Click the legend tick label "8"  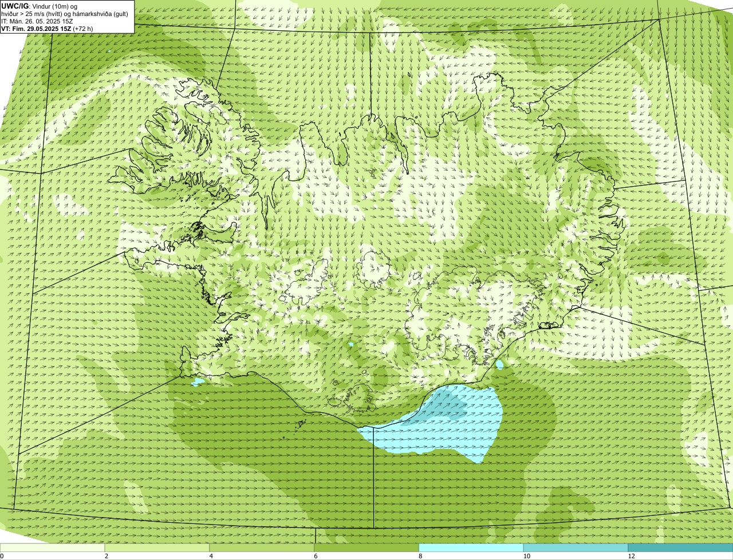(x=420, y=556)
